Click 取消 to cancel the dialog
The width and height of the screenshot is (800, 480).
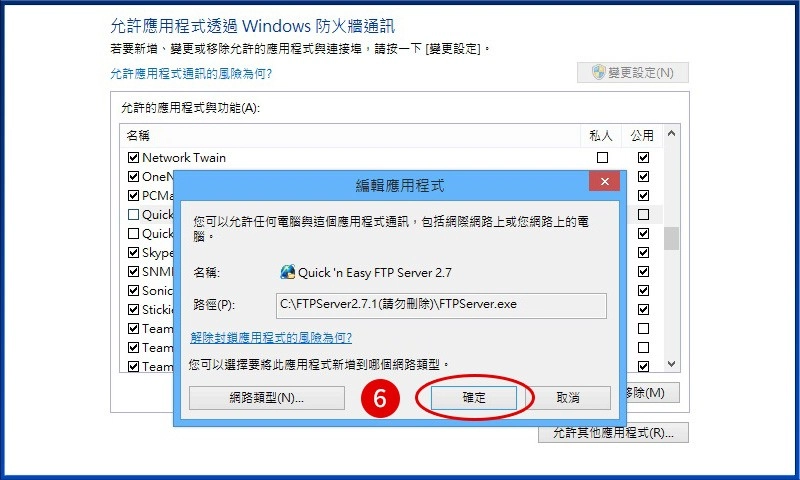point(567,398)
